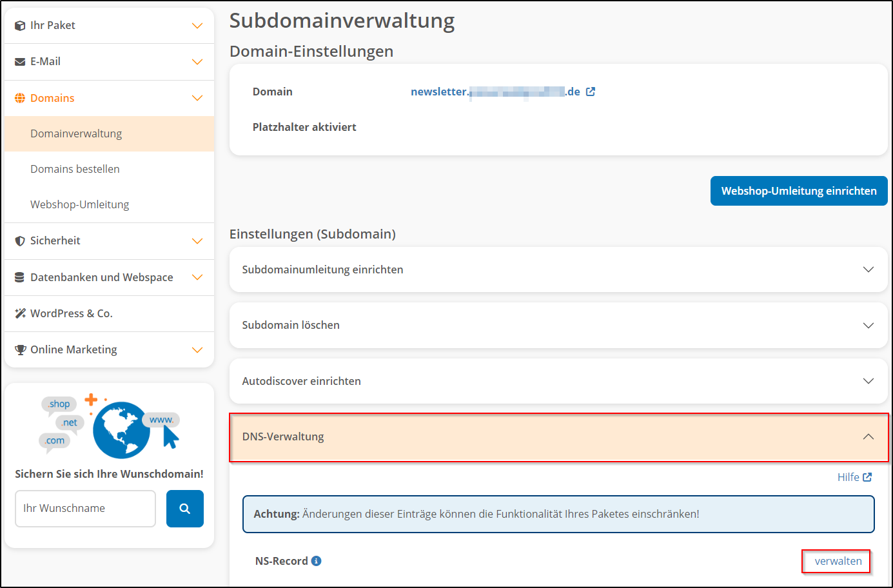
Task: Open the external link icon beside the newsletter domain
Action: tap(591, 91)
